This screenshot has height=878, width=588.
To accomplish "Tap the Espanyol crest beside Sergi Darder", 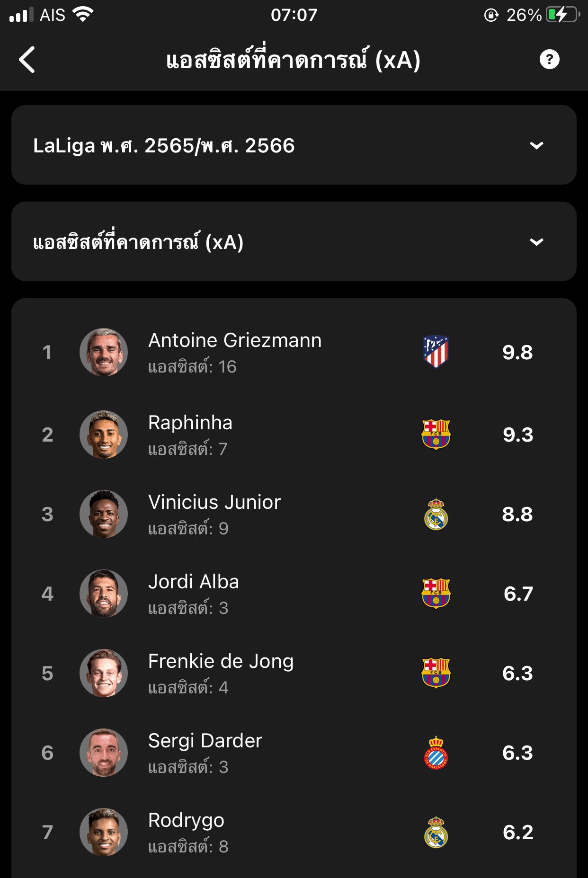I will 436,753.
